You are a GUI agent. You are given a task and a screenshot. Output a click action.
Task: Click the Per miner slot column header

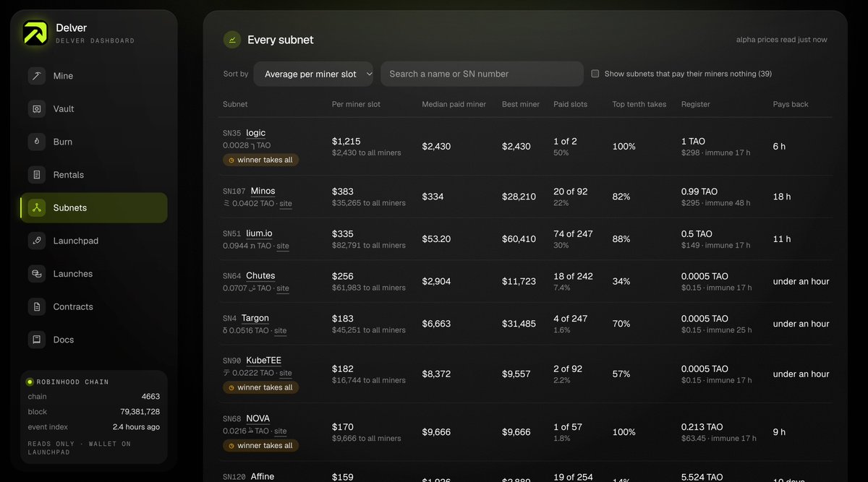[x=356, y=104]
